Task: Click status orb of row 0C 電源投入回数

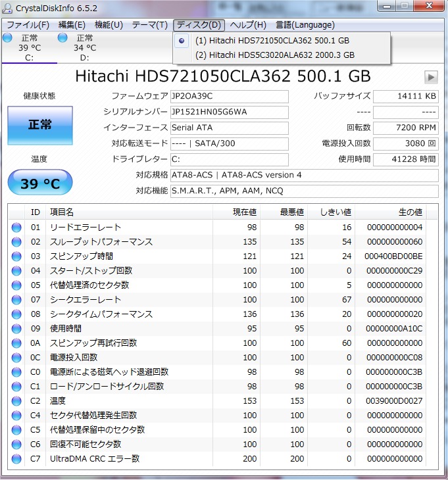Action: [16, 358]
